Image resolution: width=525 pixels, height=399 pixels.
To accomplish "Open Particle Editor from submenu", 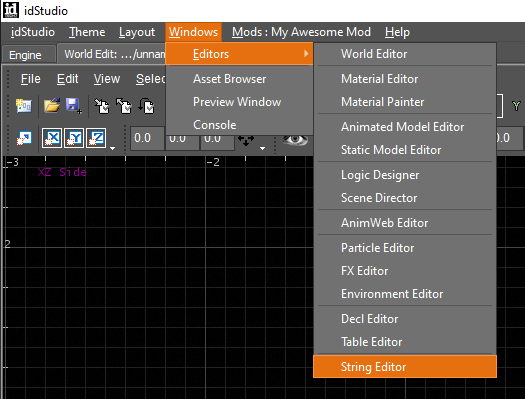I will click(405, 248).
